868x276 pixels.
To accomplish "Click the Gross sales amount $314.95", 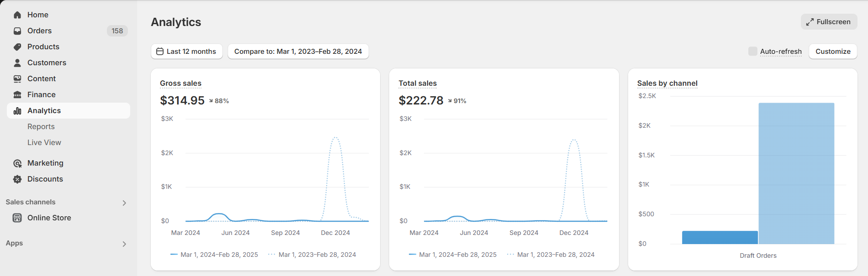I will click(182, 100).
